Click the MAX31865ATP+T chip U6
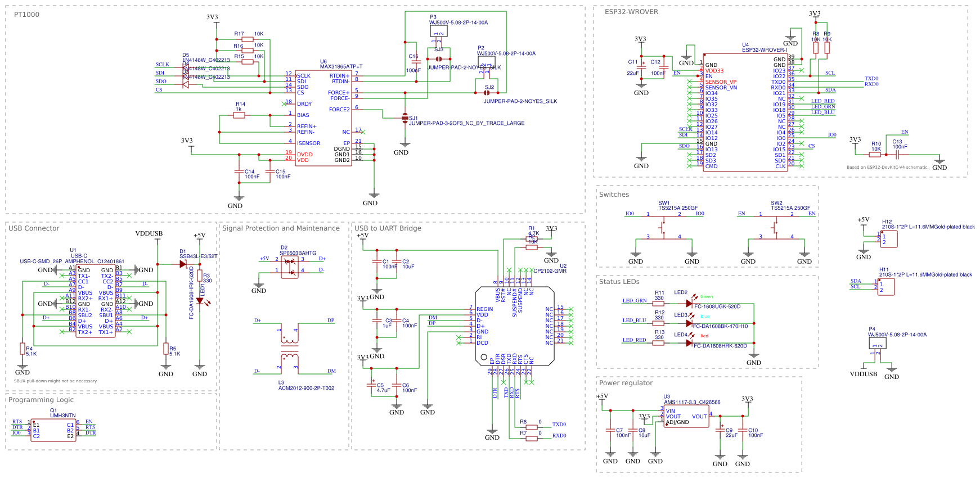Image resolution: width=980 pixels, height=478 pixels. (x=323, y=118)
